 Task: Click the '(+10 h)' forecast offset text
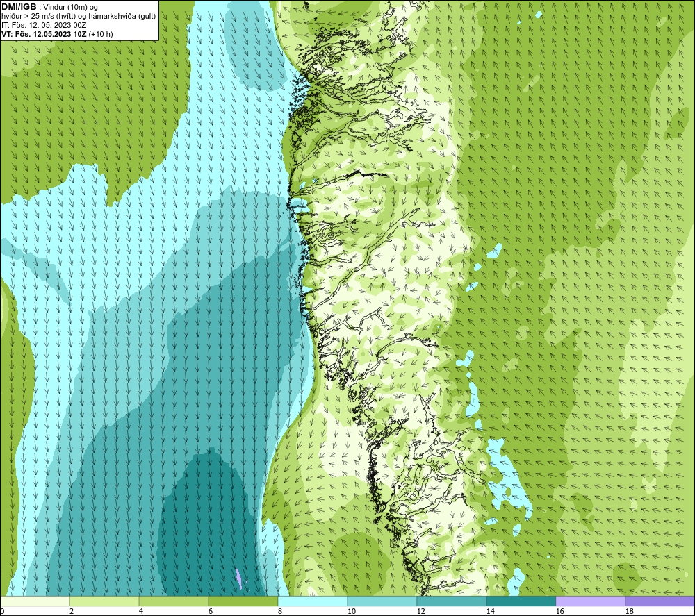(x=101, y=34)
